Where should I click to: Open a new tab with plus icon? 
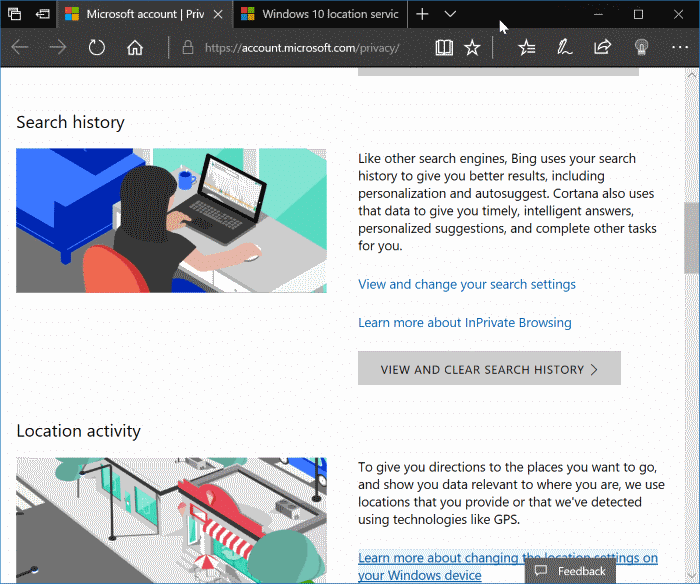(422, 14)
